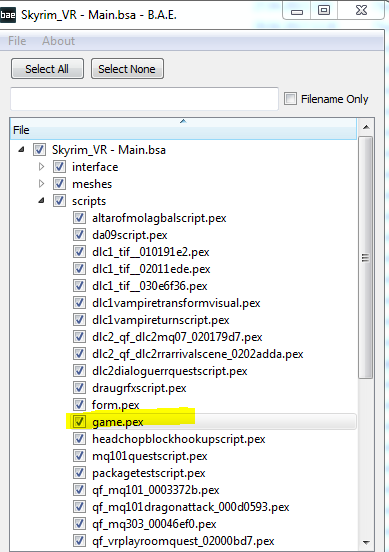389x552 pixels.
Task: Select the scripts folder row
Action: point(89,201)
